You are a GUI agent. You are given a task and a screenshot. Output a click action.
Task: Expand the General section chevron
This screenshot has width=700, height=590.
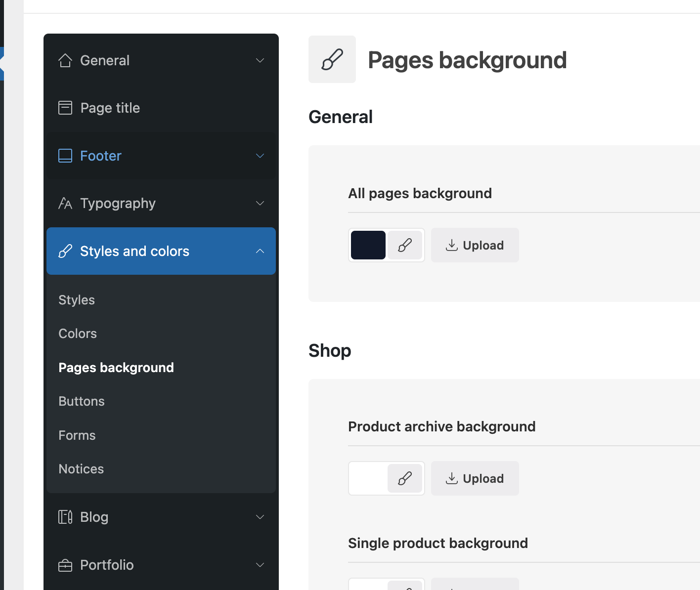[x=260, y=60]
